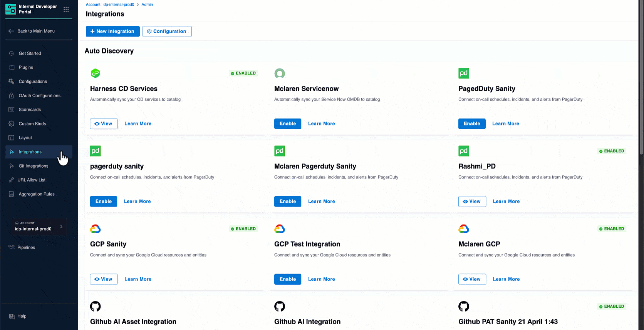View the Mclaren GCP integration

[x=472, y=279]
